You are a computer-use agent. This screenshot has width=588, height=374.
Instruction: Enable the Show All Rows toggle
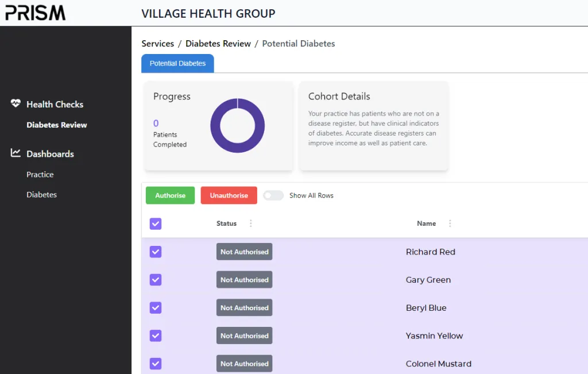tap(273, 195)
